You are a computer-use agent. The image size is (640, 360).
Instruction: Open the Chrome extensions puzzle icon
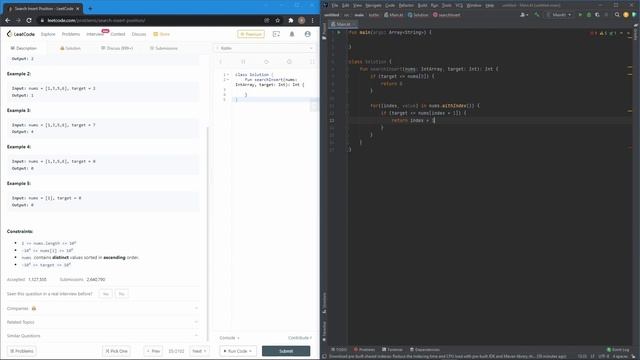click(291, 20)
